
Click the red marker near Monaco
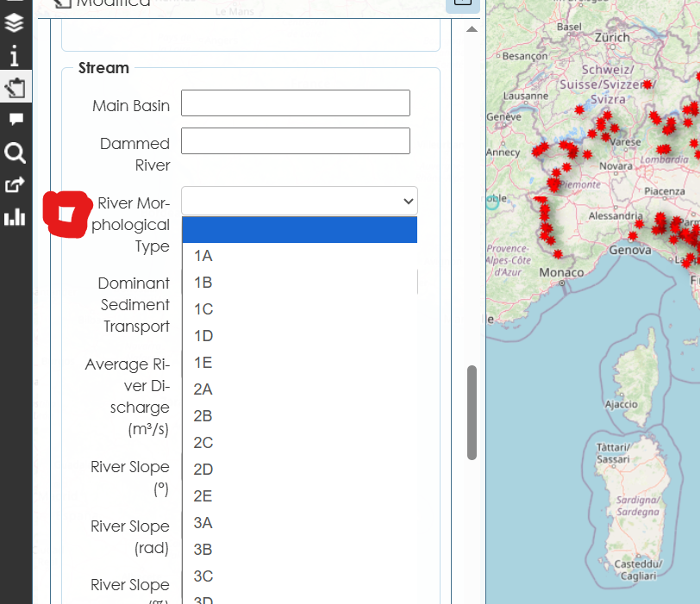(x=558, y=254)
